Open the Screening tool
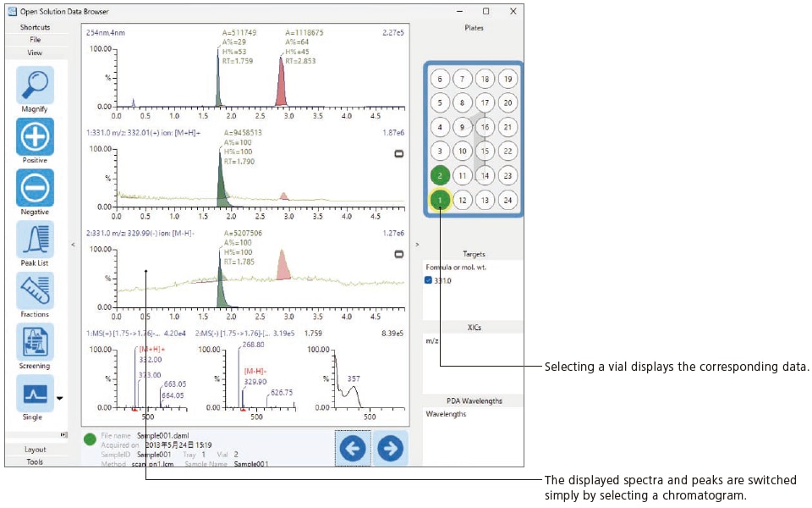Viewport: 812px width, 508px height. tap(35, 342)
